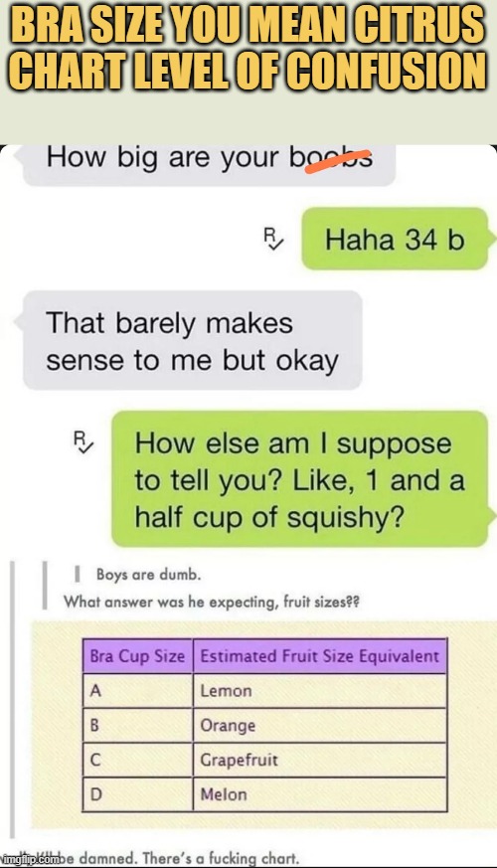Select the Orange table cell

(320, 725)
